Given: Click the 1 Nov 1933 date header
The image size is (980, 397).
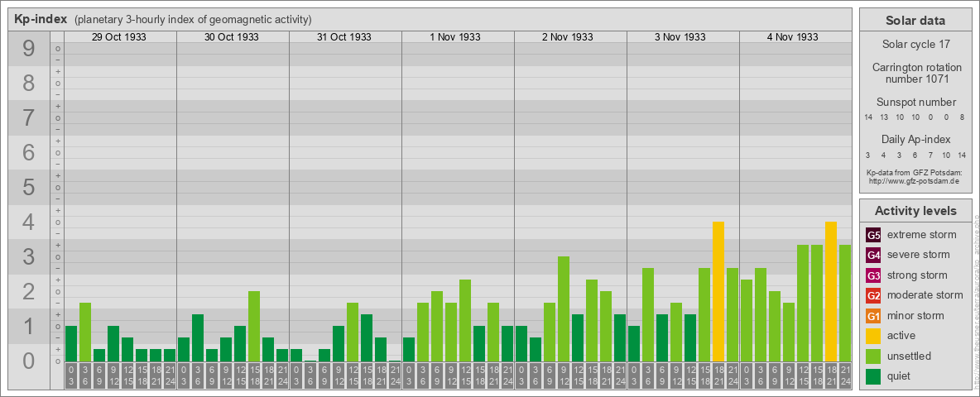Looking at the screenshot, I should (455, 37).
